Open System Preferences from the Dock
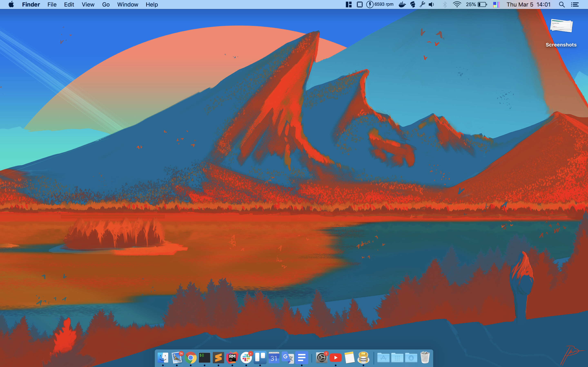The image size is (588, 367). coord(322,358)
